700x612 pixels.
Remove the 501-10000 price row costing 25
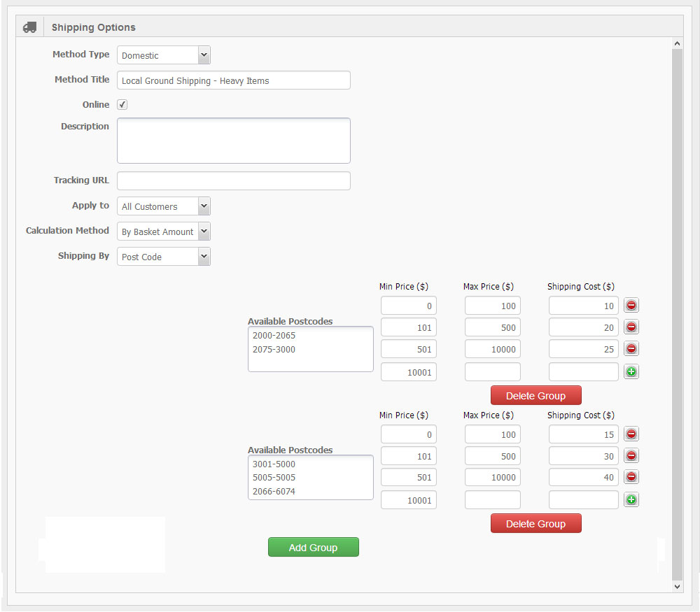pyautogui.click(x=631, y=348)
